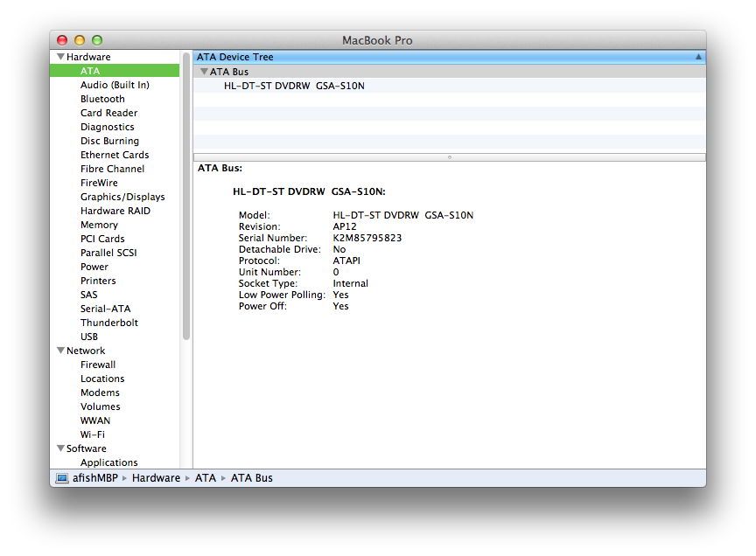Open Thunderbolt information
This screenshot has height=556, width=756.
109,323
